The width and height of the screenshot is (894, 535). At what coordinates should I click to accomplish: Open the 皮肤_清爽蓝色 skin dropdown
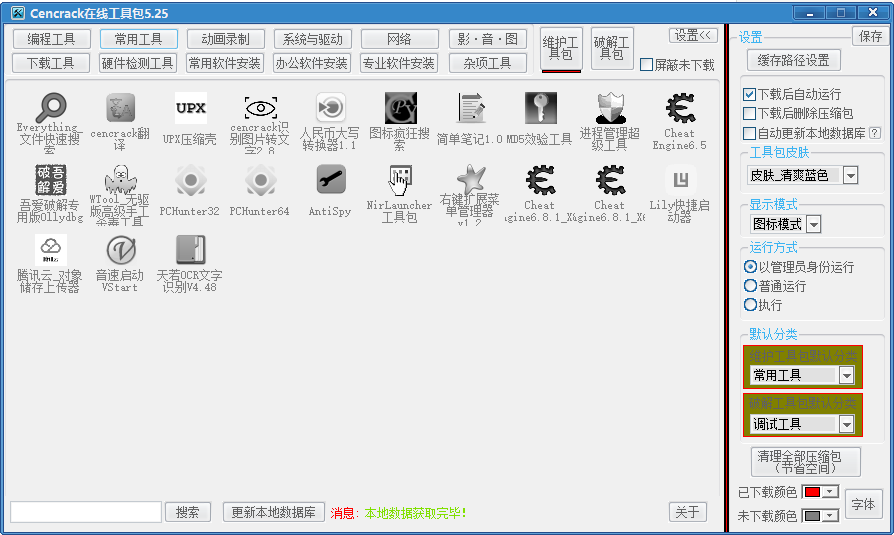pos(850,175)
